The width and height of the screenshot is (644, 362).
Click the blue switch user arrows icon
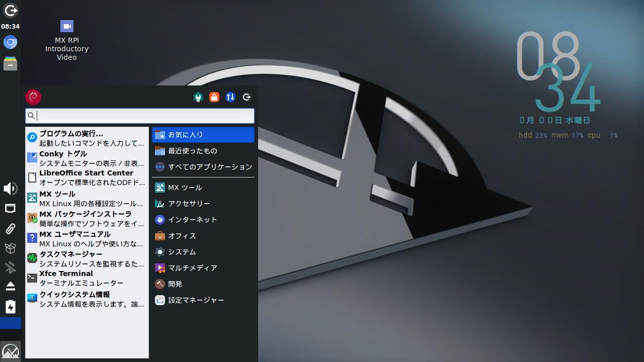[230, 98]
